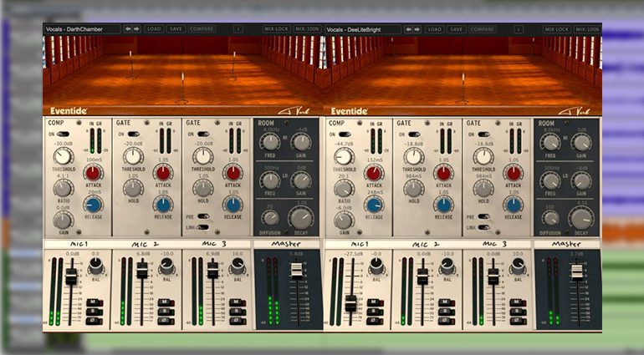The image size is (644, 355).
Task: Click Master fader handle in DeeLiteBright plugin
Action: pyautogui.click(x=577, y=271)
